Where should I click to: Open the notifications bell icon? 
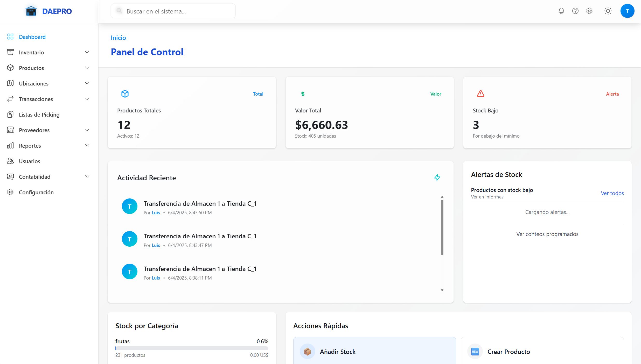[561, 11]
